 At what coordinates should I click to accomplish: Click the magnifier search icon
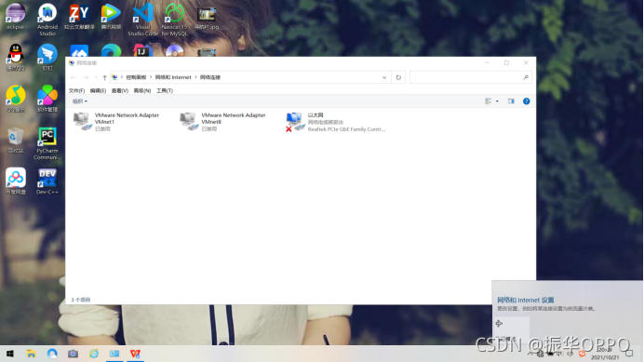click(526, 77)
